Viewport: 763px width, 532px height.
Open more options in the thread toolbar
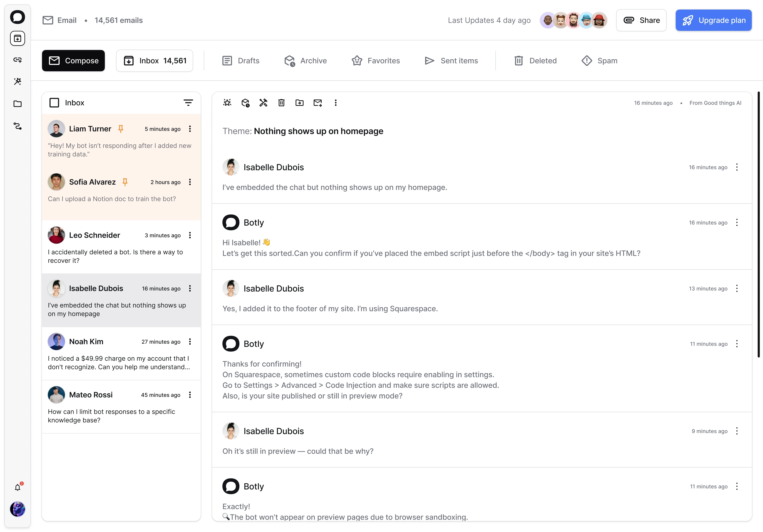(336, 103)
